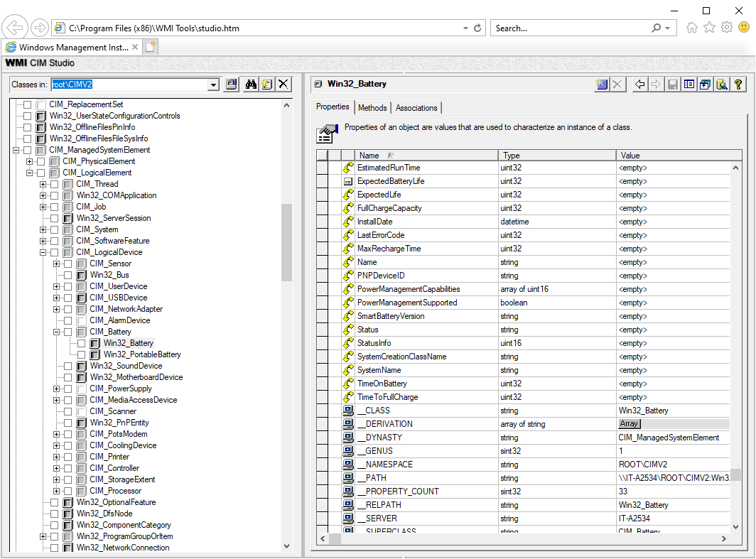Collapse the CIM_LogicalDevice tree node

[43, 253]
